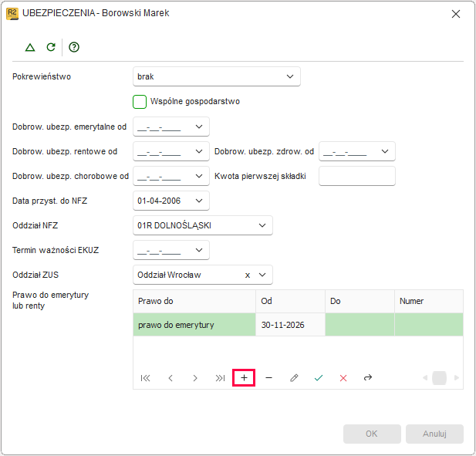
Task: Click the grid horizontal scrollbar thumb
Action: (439, 377)
